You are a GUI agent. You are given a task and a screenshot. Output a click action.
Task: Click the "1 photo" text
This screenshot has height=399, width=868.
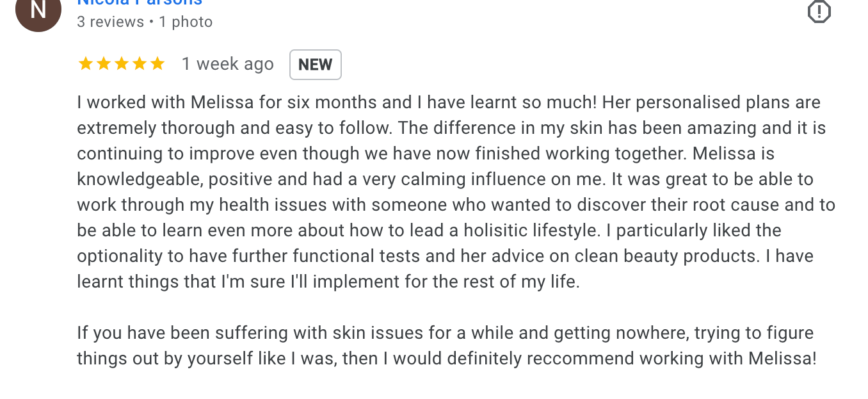click(x=186, y=22)
